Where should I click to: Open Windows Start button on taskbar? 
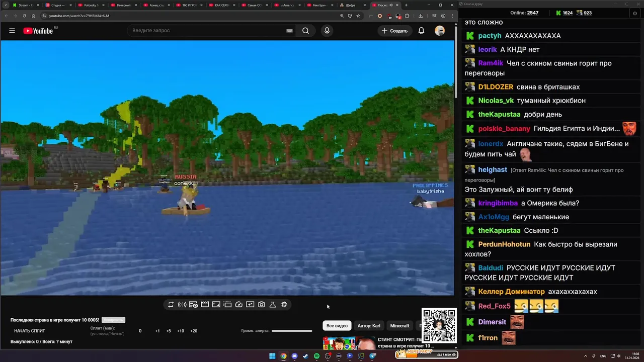[272, 356]
